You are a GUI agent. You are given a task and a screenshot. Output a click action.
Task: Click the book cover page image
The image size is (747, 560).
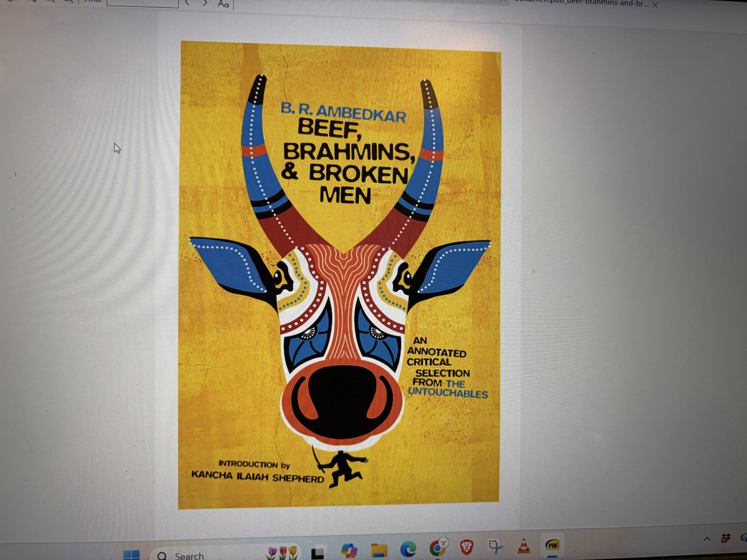click(x=339, y=274)
